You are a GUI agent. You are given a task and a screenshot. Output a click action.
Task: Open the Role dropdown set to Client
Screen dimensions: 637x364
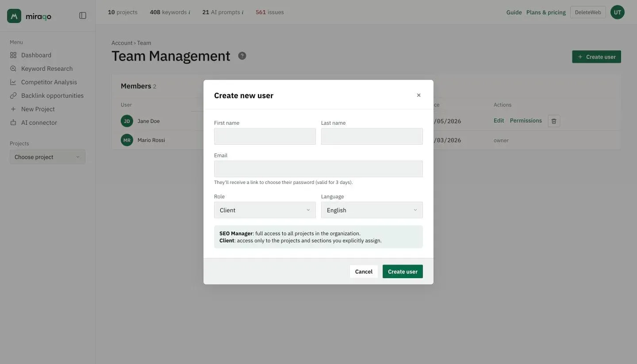pyautogui.click(x=265, y=210)
